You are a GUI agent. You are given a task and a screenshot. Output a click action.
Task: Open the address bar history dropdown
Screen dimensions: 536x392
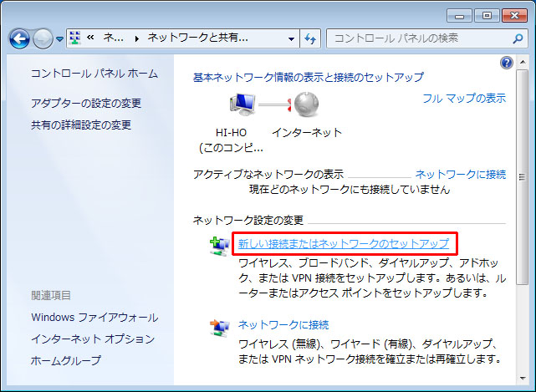[291, 38]
